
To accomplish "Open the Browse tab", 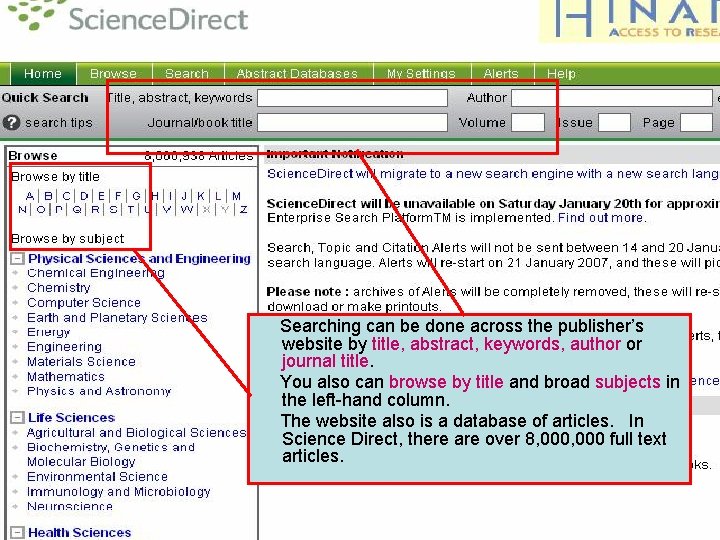I will click(113, 73).
